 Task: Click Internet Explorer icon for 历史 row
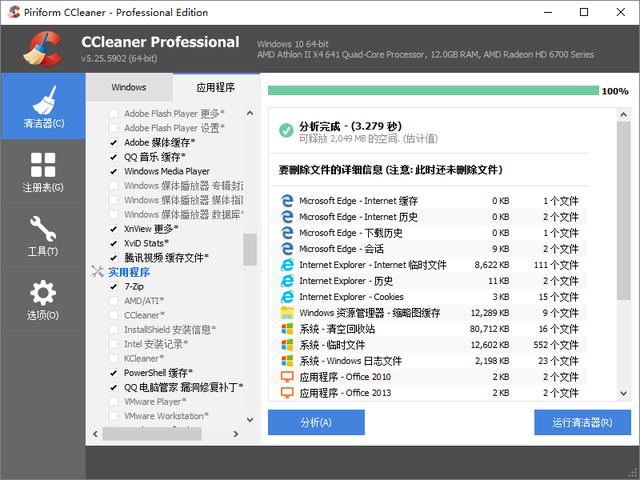(x=287, y=281)
